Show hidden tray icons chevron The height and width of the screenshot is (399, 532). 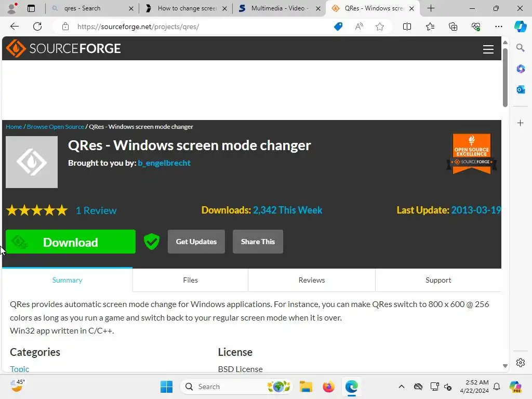coord(402,387)
